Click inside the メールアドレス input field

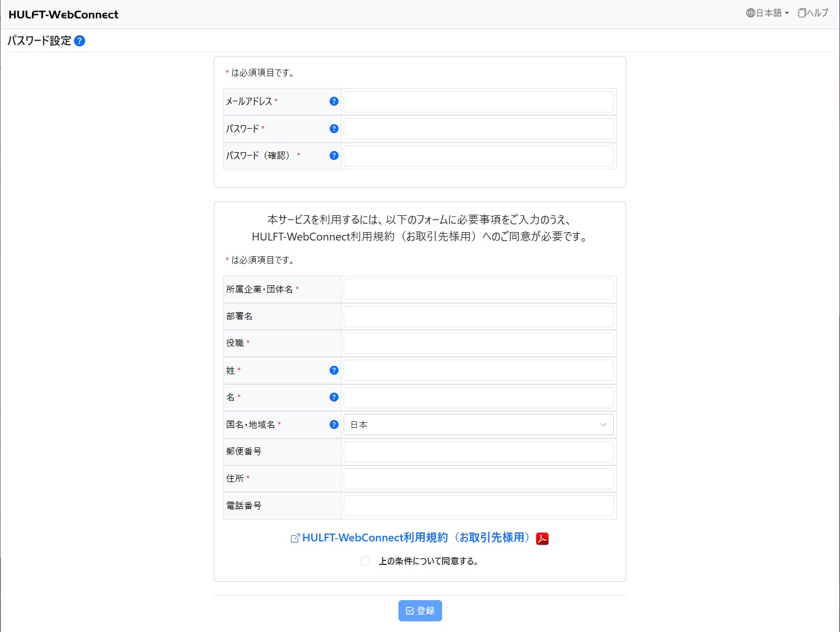[478, 101]
